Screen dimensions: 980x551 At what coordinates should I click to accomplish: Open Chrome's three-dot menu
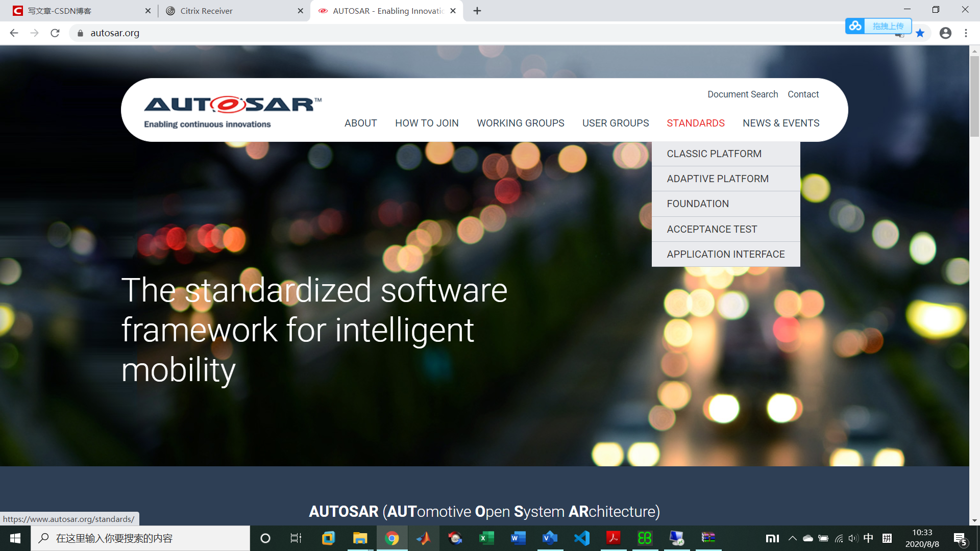(966, 33)
